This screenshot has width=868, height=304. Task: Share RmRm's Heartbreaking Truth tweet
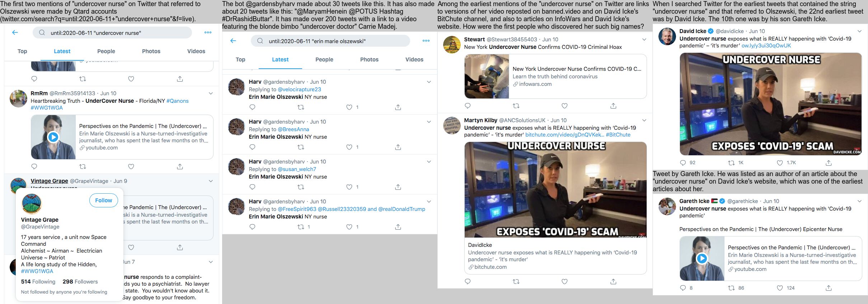180,166
